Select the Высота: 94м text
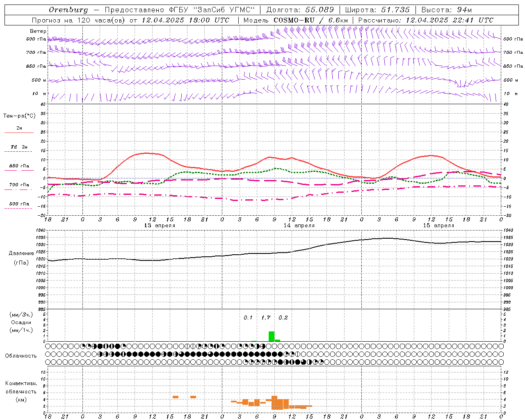Screen dimensions: 525x420 [x=447, y=10]
